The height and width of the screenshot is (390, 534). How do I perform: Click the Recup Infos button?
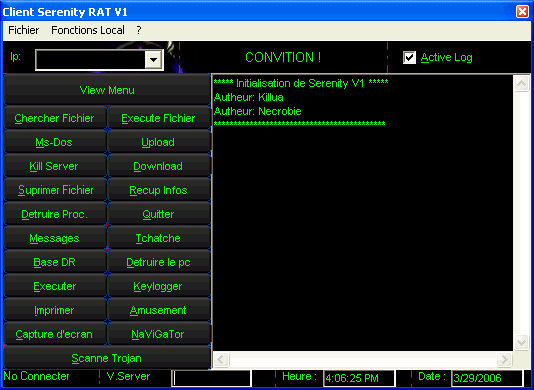[159, 190]
